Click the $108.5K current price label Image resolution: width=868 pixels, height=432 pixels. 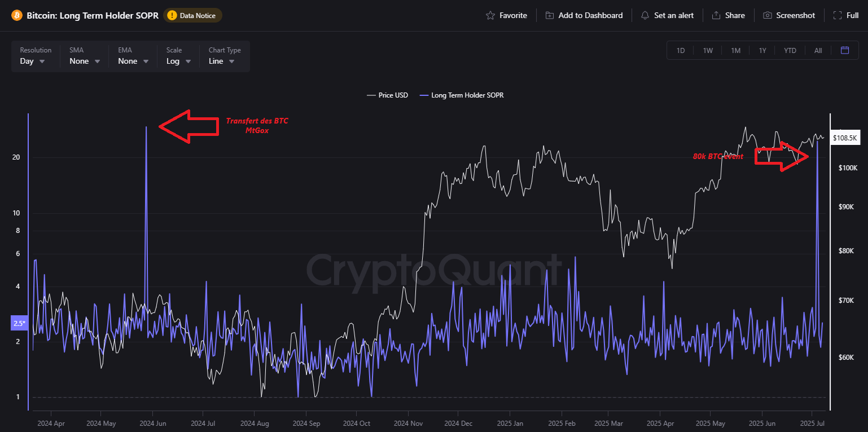[845, 138]
